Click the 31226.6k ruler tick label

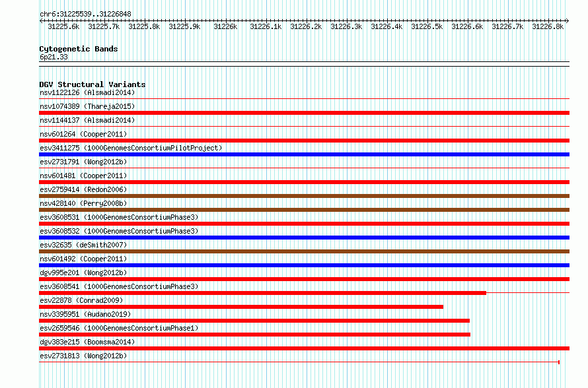point(467,26)
